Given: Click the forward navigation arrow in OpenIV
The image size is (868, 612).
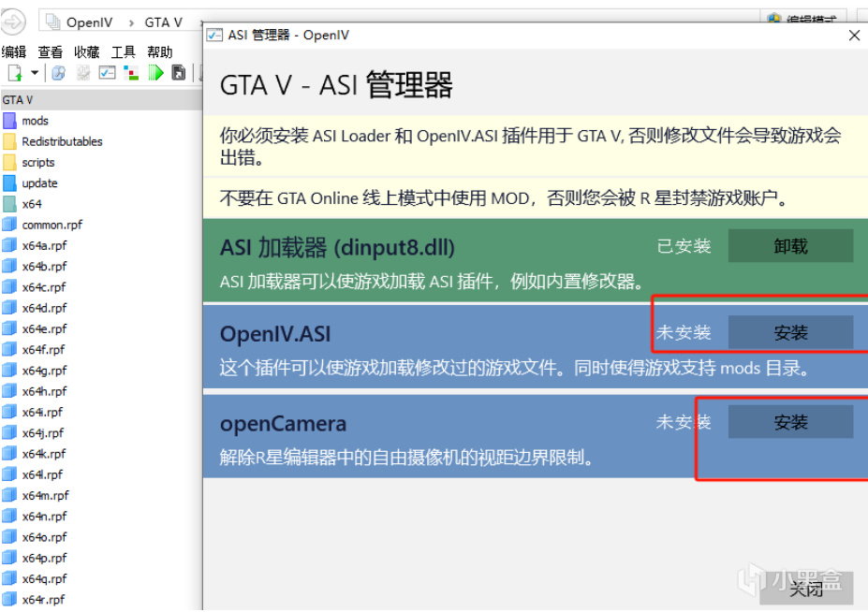Looking at the screenshot, I should pyautogui.click(x=12, y=22).
